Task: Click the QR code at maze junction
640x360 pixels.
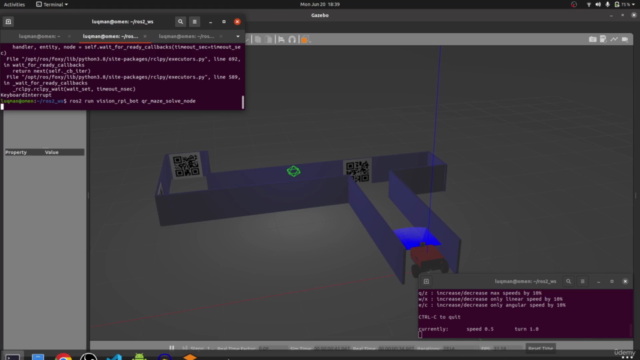Action: pos(358,171)
